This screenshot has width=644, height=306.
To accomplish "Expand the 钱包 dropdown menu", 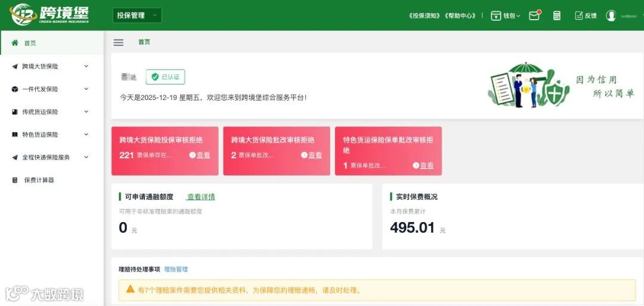I will point(512,16).
